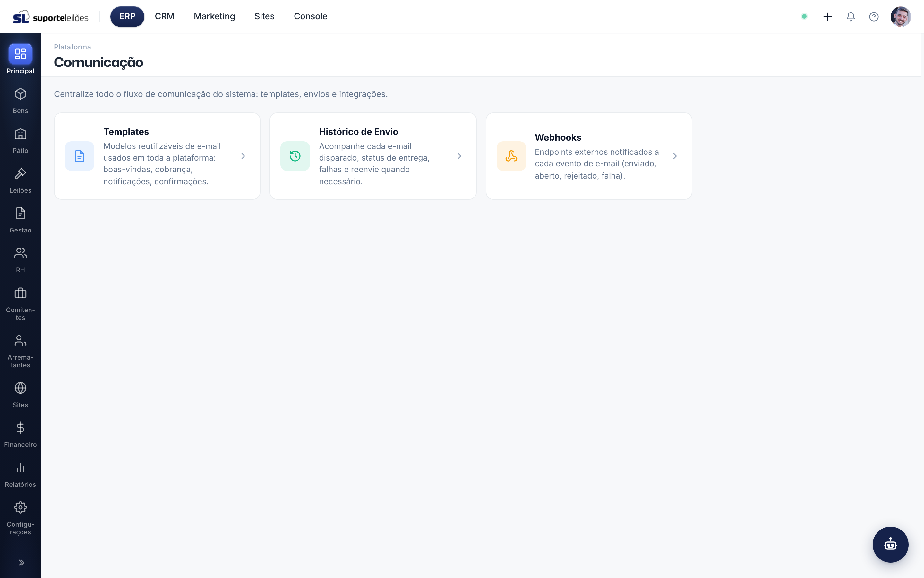Screen dimensions: 924x578
Task: Click the Templates card description text
Action: click(x=162, y=164)
